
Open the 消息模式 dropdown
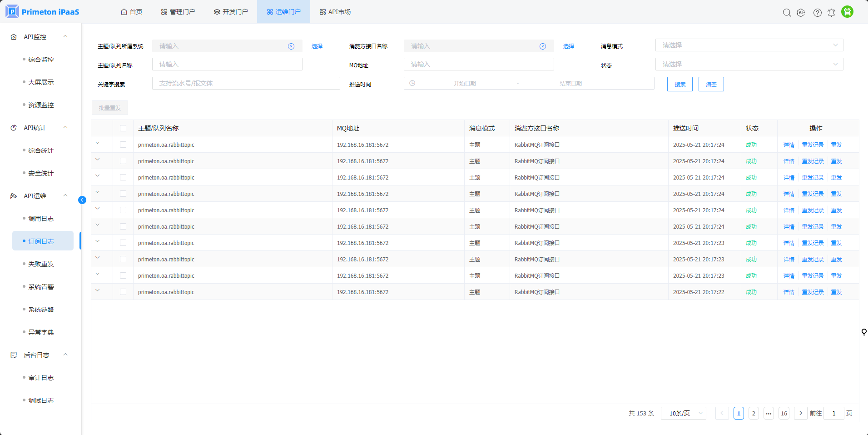(749, 45)
